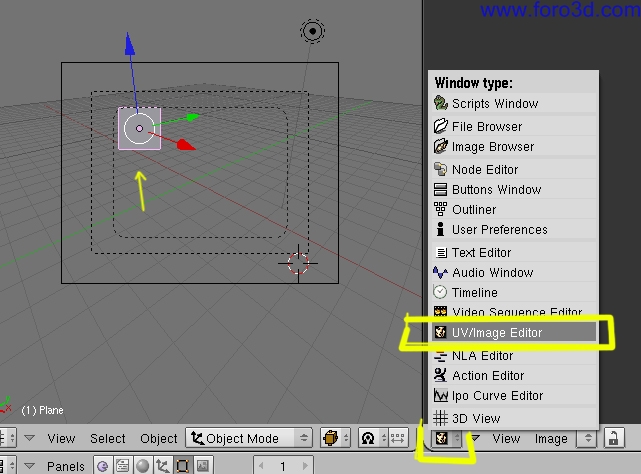Select UV/Image Editor window type

tap(514, 332)
